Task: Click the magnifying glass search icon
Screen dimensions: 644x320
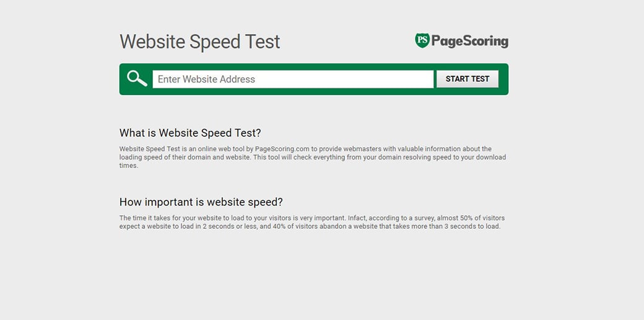Action: (x=137, y=79)
